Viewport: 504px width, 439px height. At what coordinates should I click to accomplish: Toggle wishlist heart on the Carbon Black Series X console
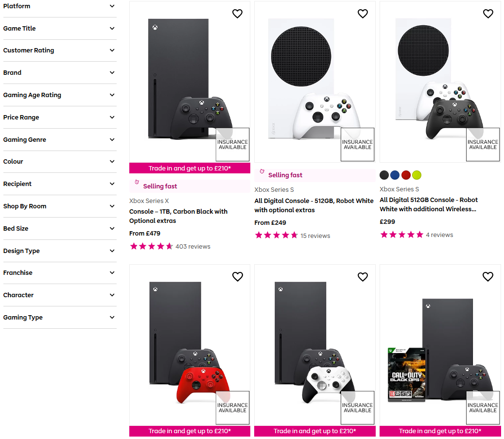pyautogui.click(x=237, y=14)
